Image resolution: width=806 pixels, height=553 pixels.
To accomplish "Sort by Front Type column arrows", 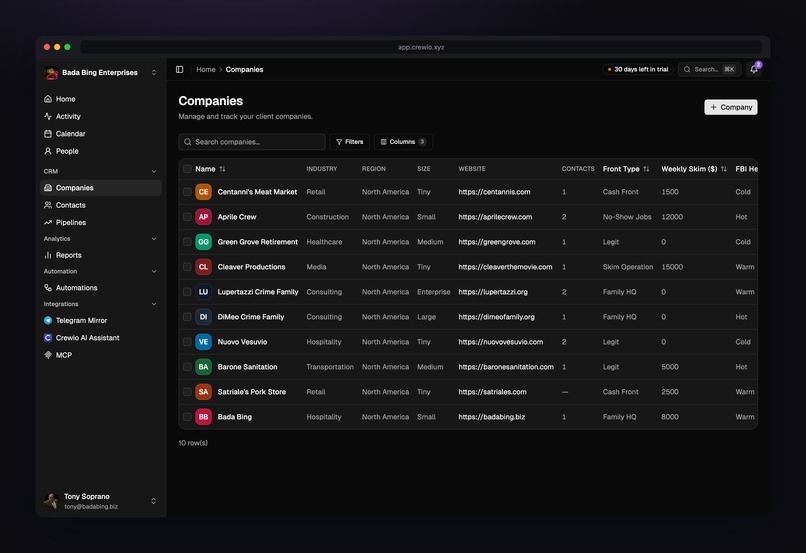I will (646, 169).
